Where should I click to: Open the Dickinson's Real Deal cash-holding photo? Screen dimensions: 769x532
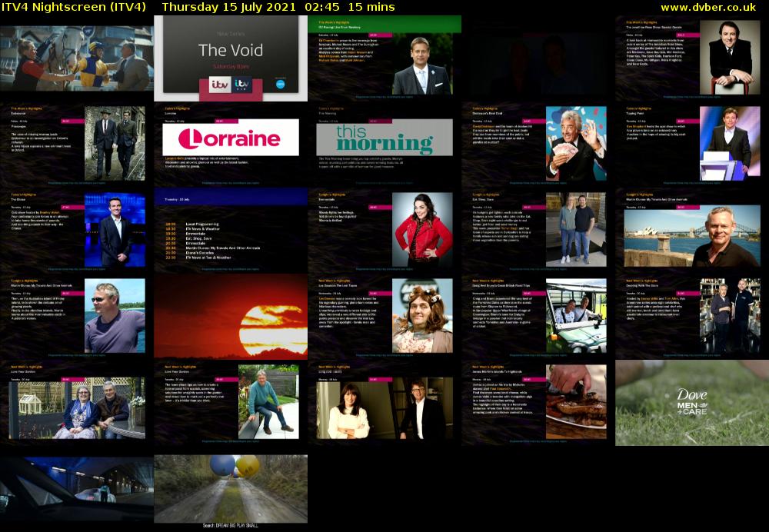(x=576, y=143)
